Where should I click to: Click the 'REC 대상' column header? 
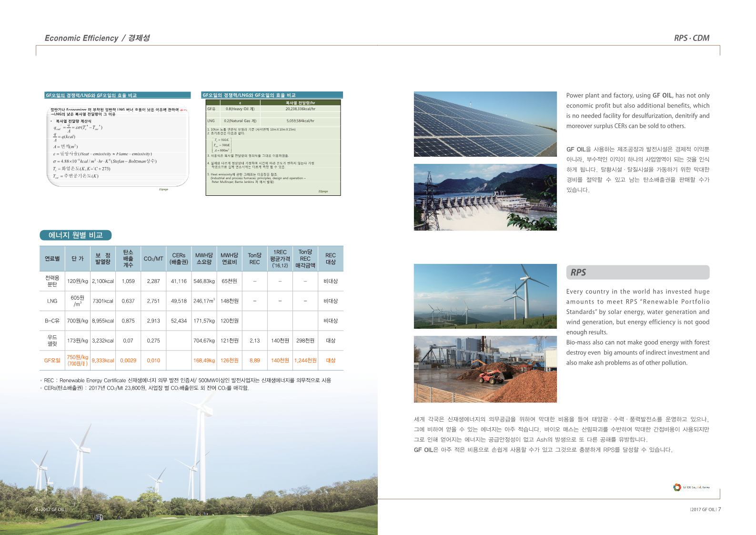pyautogui.click(x=331, y=259)
